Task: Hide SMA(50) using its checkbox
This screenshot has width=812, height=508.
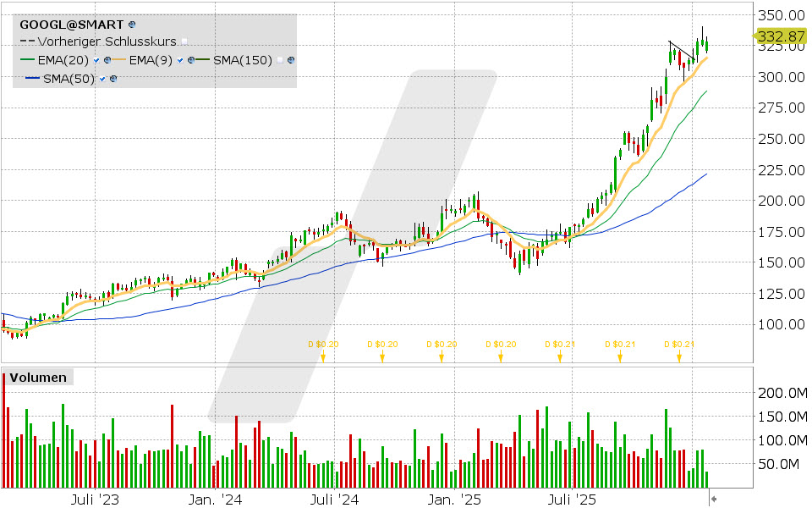Action: click(x=102, y=79)
